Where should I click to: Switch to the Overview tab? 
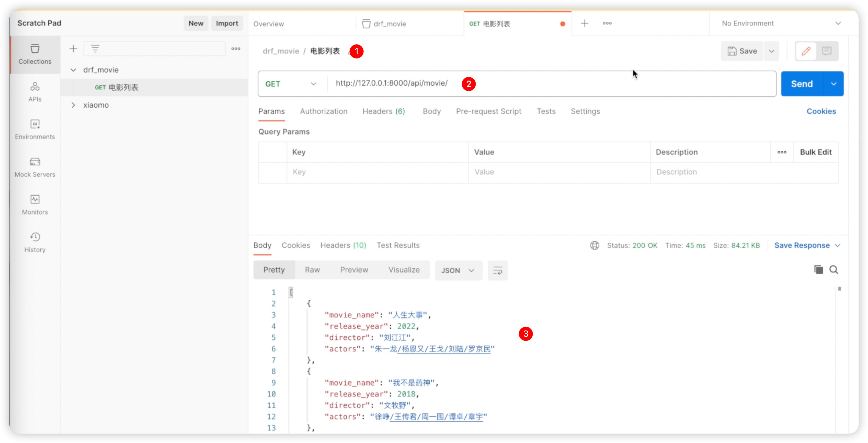pyautogui.click(x=269, y=24)
